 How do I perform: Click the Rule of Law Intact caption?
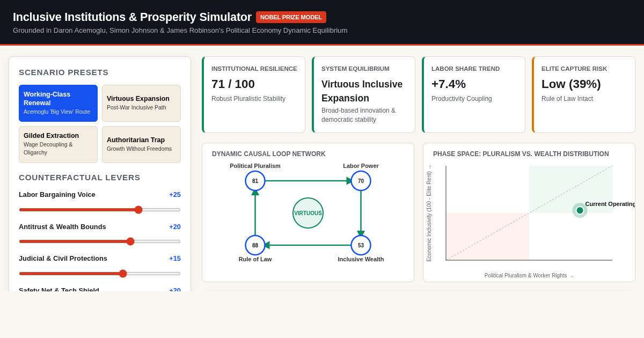[567, 99]
